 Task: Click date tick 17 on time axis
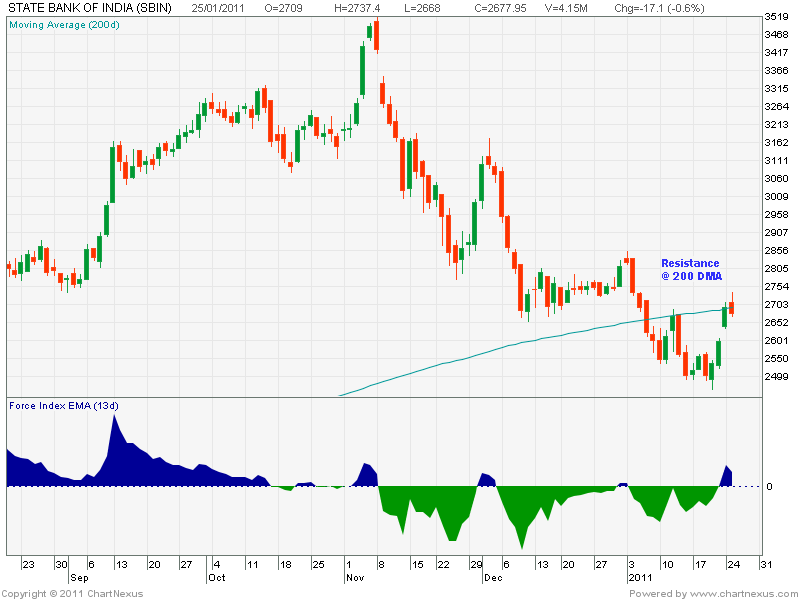click(x=700, y=564)
